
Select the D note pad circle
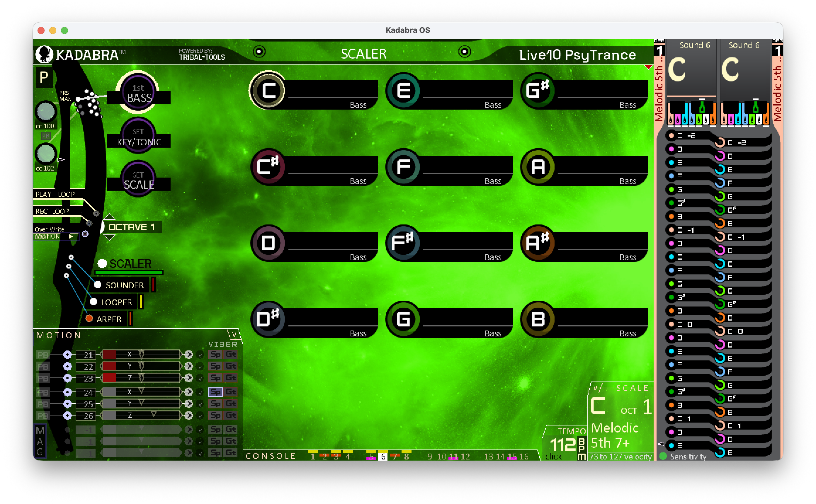click(x=267, y=243)
